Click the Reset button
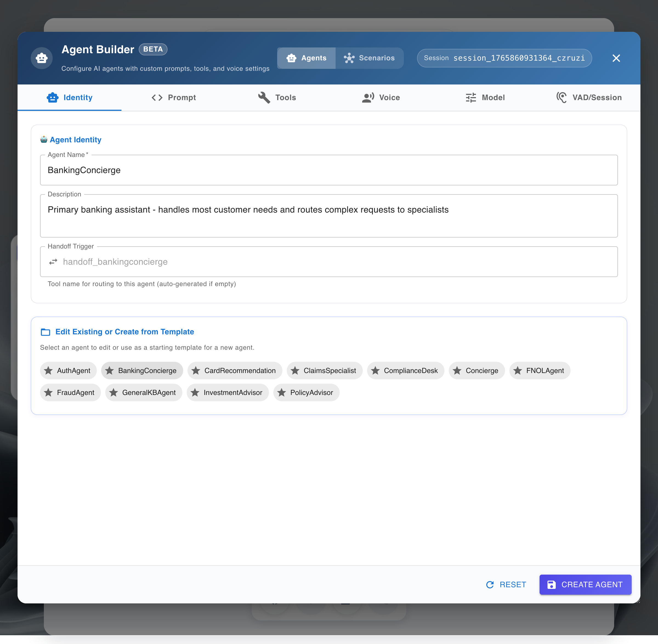Screen dimensions: 658x644 click(x=506, y=584)
